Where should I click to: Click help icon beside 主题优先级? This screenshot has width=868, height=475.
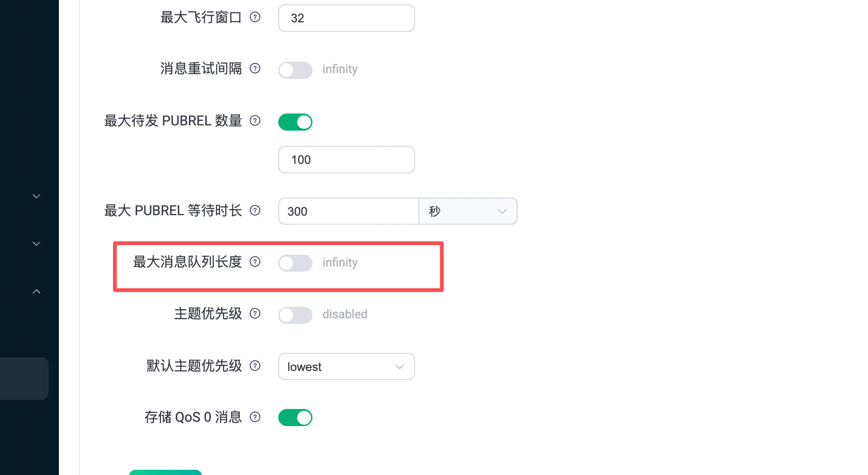pos(255,313)
